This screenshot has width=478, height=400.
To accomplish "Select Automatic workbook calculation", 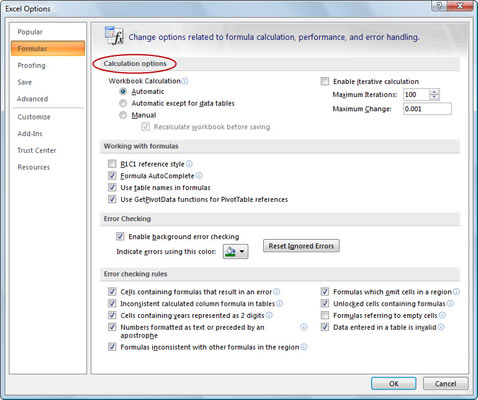I will tap(123, 91).
